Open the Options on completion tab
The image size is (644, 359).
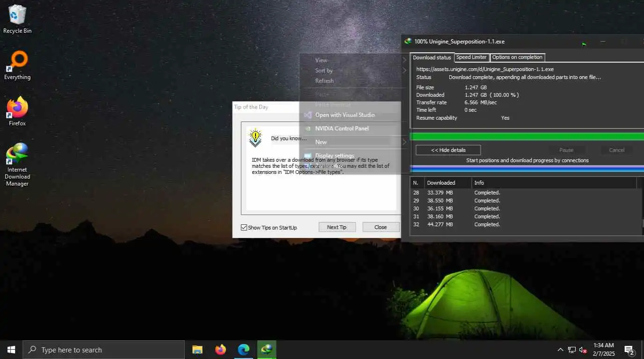(517, 57)
